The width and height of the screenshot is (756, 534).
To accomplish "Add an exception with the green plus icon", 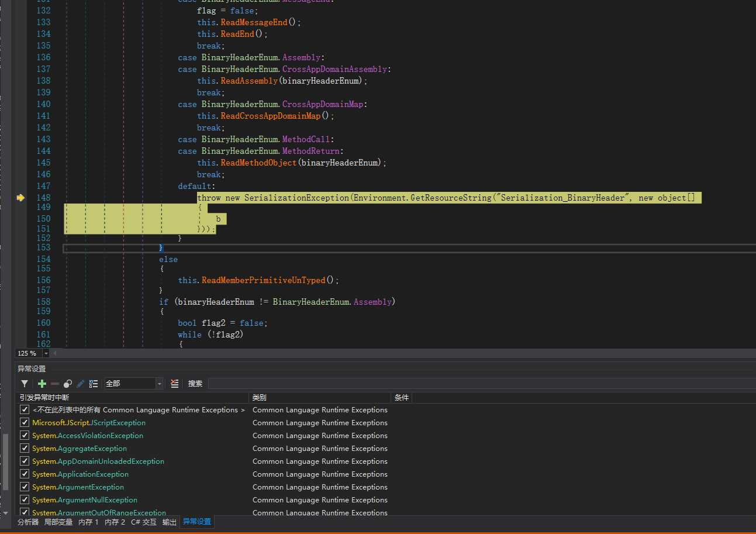I will coord(42,384).
